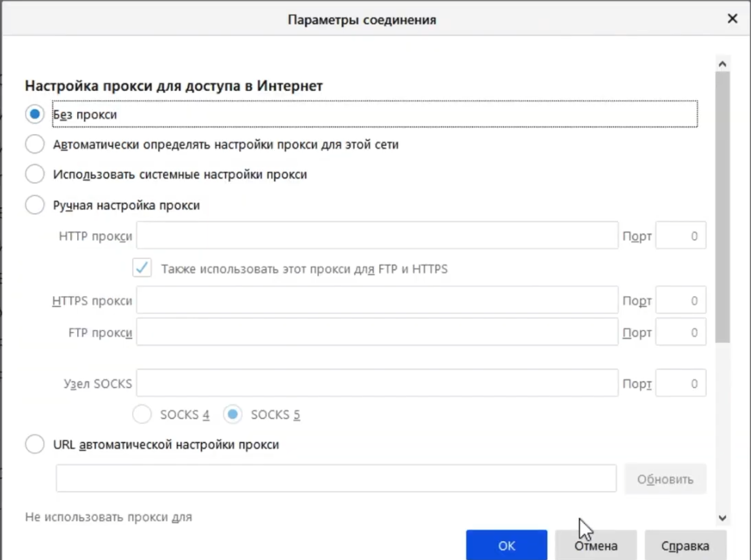The image size is (751, 560).
Task: Enable automatic proxy detection for this network
Action: point(34,144)
